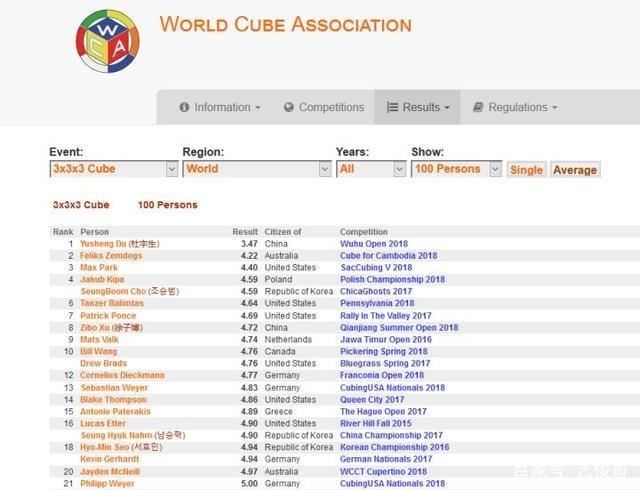Open the Event dropdown showing 3x3x3 Cube
This screenshot has height=490, width=640.
pyautogui.click(x=114, y=169)
